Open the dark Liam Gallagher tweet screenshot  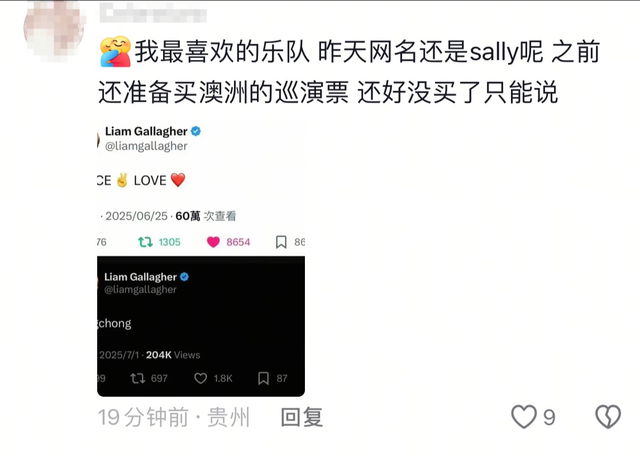(201, 326)
